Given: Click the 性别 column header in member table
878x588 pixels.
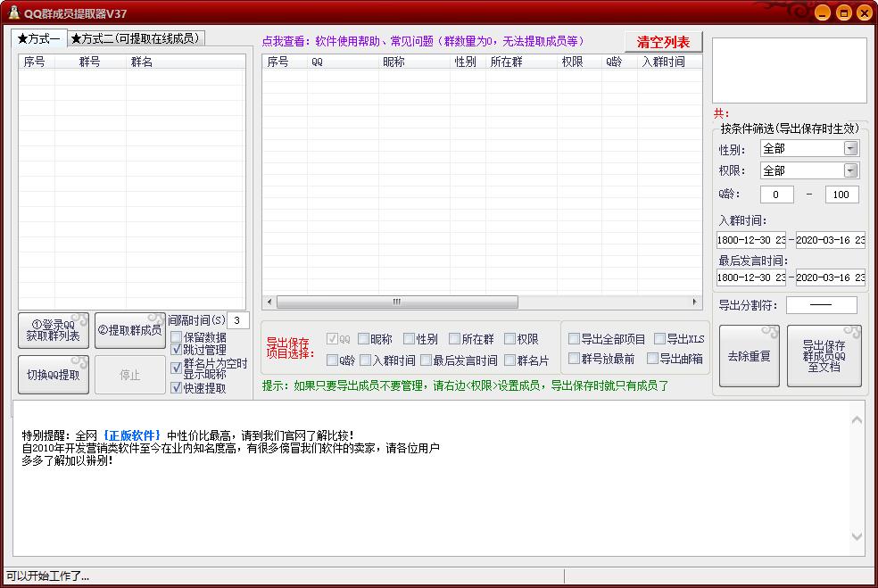Looking at the screenshot, I should (468, 62).
